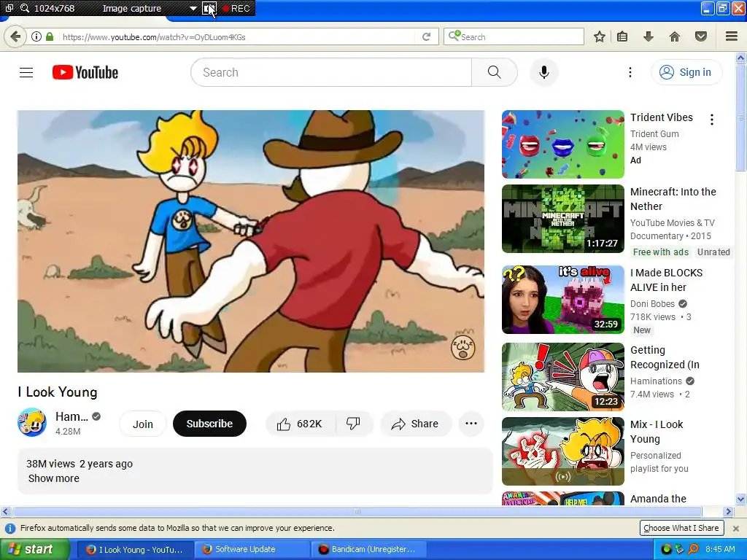Image resolution: width=747 pixels, height=560 pixels.
Task: Open the Image capture dropdown arrow
Action: [193, 8]
